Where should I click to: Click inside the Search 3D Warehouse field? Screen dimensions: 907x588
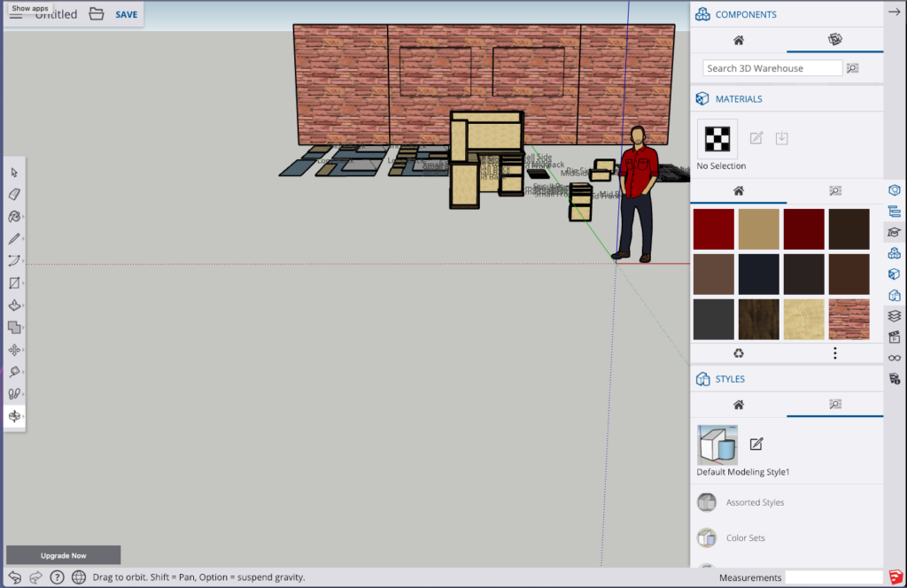pyautogui.click(x=771, y=67)
